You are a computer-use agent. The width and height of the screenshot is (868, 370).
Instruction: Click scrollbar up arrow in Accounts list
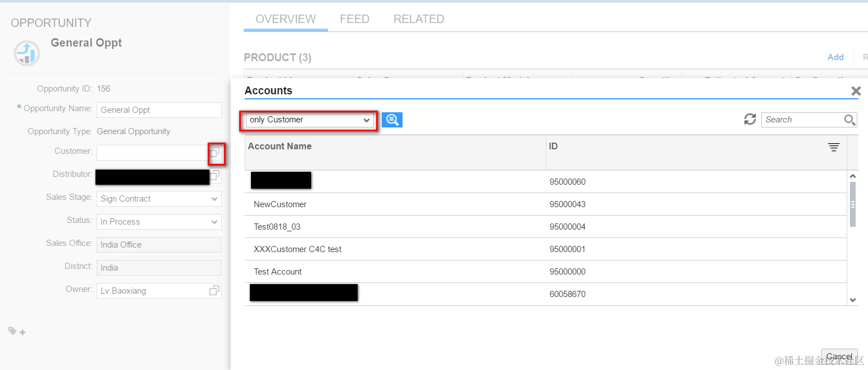coord(853,176)
